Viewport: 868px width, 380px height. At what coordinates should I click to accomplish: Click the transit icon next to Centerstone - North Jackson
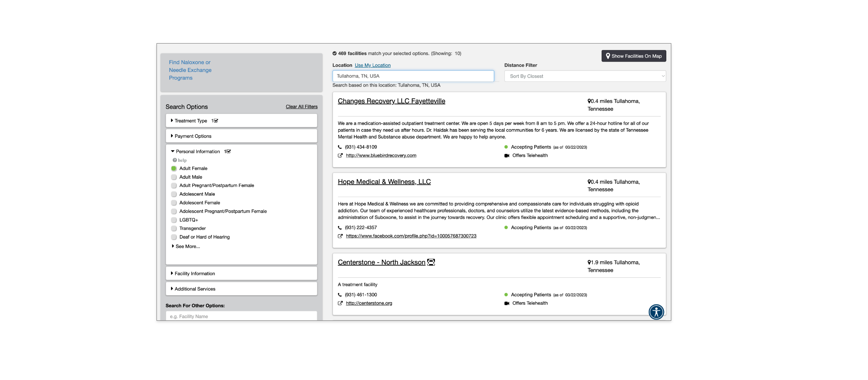431,262
